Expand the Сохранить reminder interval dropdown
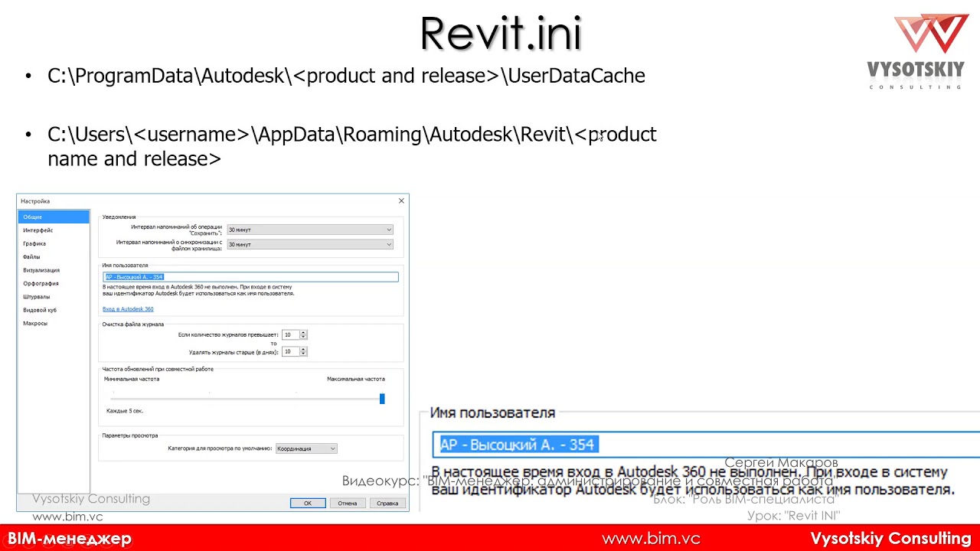 point(310,230)
